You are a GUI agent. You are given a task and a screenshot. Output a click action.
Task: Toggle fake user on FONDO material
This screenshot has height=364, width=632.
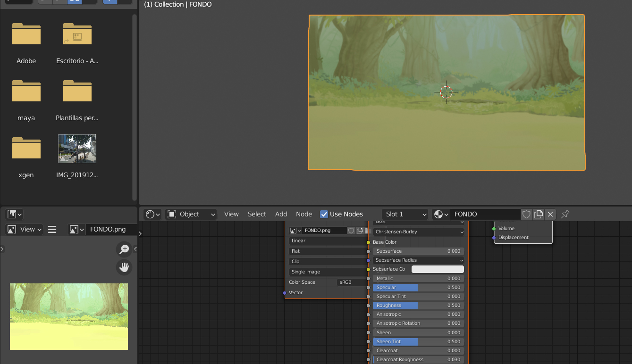[x=527, y=215]
